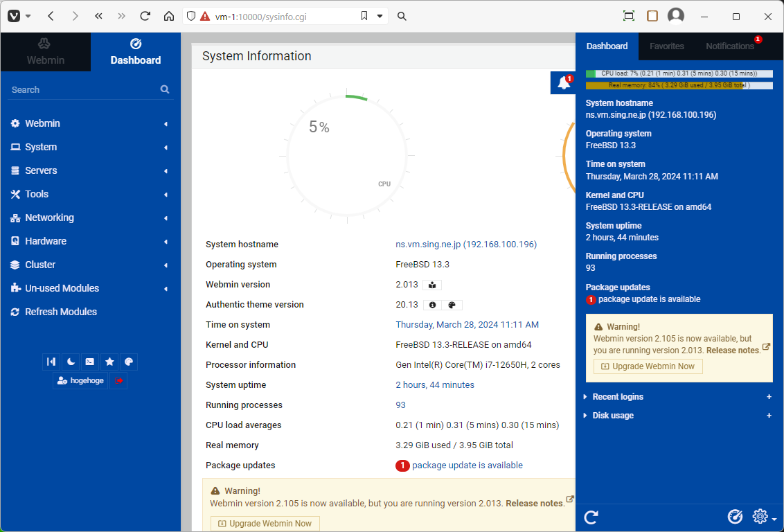Toggle night mode with the moon icon

pyautogui.click(x=71, y=362)
